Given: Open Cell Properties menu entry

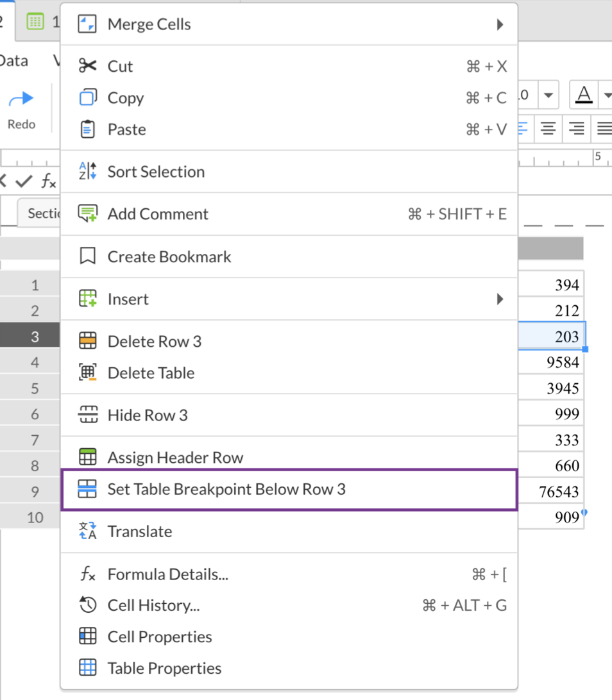Looking at the screenshot, I should coord(289,637).
